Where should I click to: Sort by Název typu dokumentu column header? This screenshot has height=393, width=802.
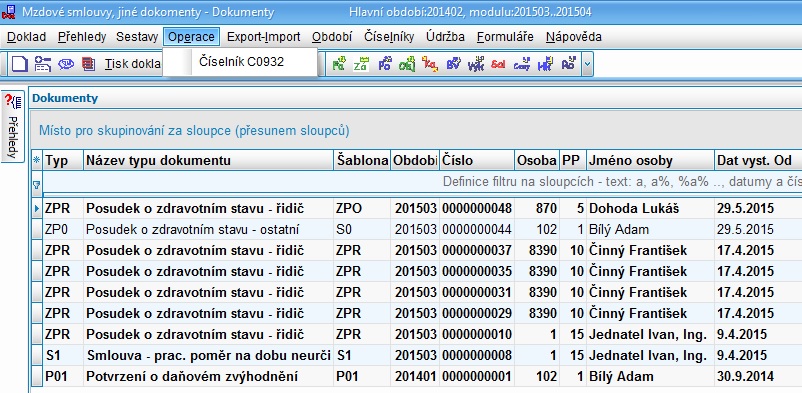click(x=208, y=161)
